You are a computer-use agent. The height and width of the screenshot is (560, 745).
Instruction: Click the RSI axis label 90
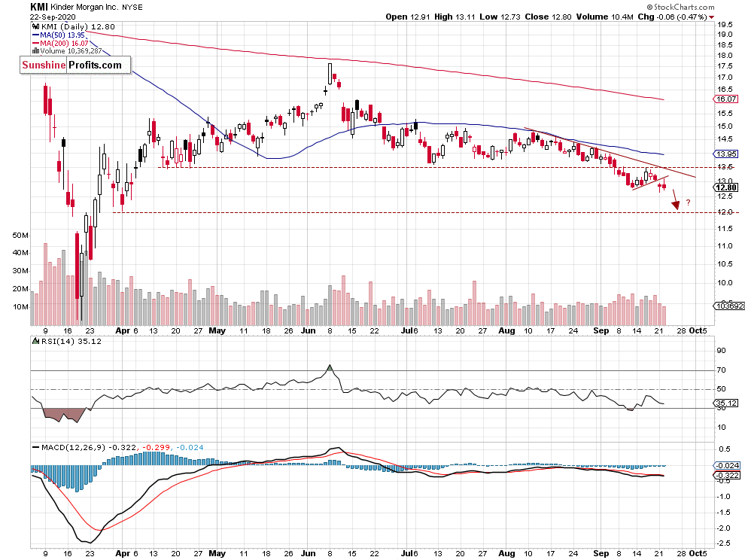(721, 350)
